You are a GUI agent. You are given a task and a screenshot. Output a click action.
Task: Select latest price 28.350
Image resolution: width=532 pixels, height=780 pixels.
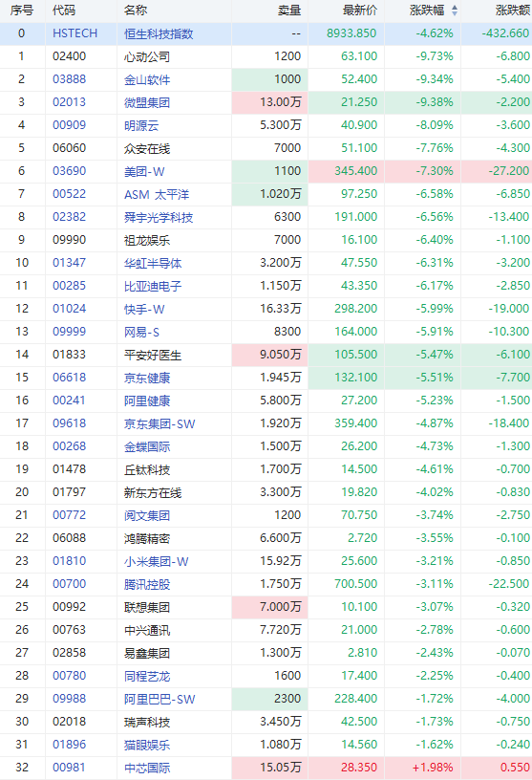[x=359, y=767]
